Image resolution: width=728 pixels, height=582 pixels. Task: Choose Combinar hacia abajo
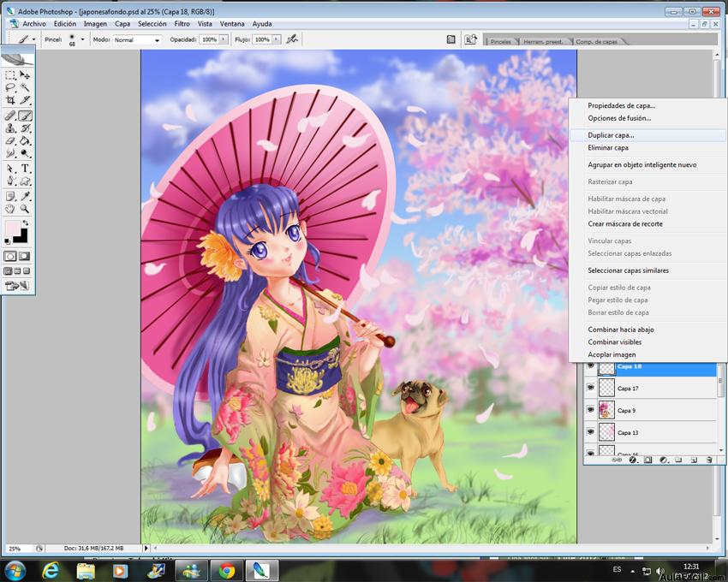pos(647,330)
